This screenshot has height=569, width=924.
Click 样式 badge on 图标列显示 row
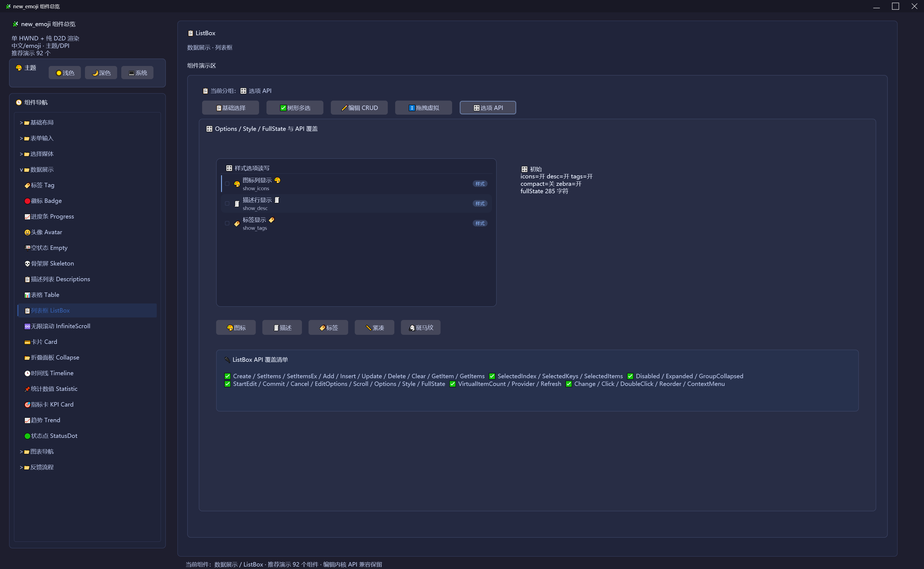point(480,184)
